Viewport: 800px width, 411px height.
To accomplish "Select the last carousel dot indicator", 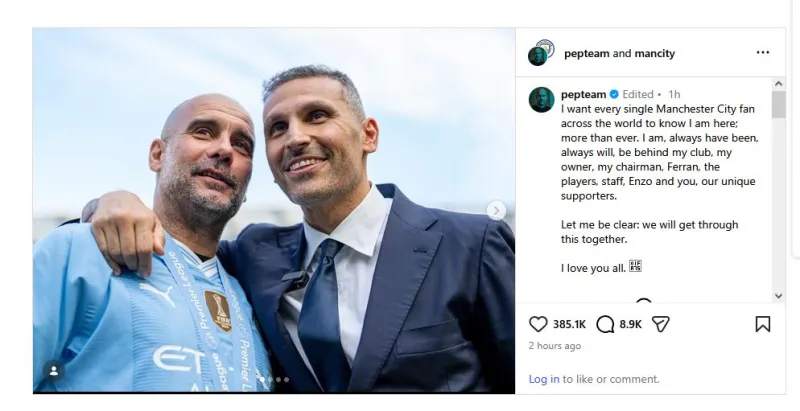I will coord(286,379).
